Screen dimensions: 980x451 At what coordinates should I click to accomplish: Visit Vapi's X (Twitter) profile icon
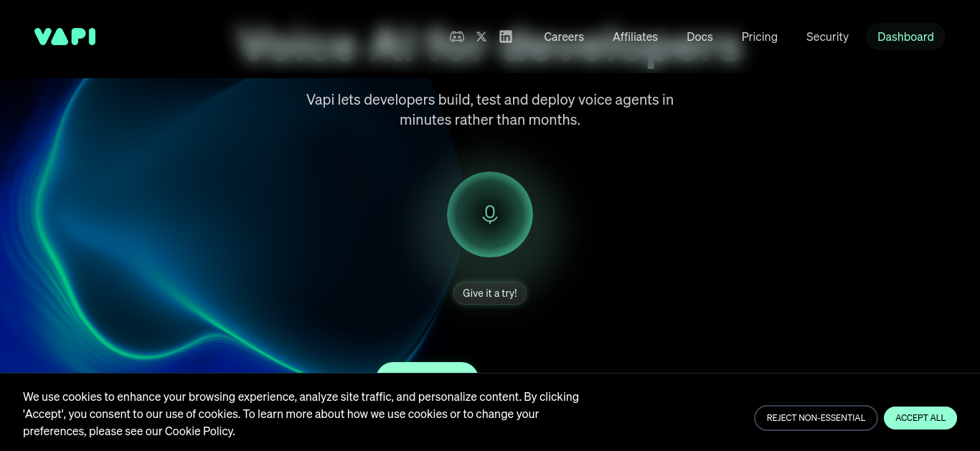click(481, 37)
